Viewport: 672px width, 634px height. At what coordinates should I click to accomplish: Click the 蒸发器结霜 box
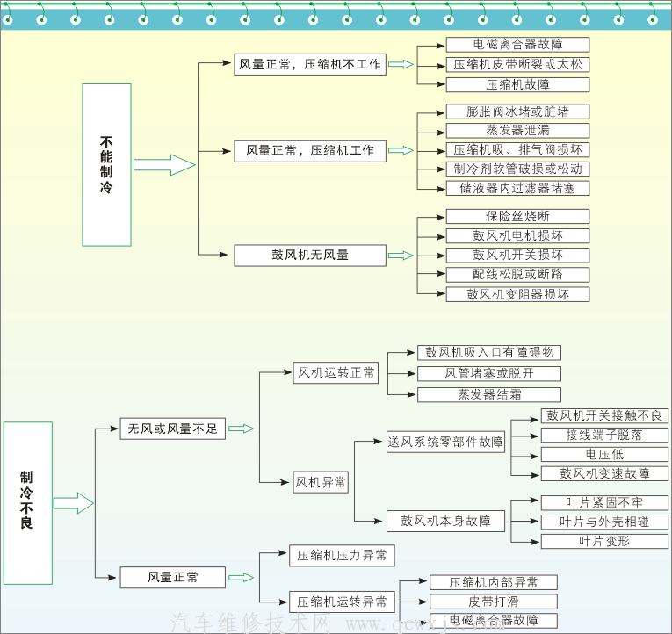(488, 394)
